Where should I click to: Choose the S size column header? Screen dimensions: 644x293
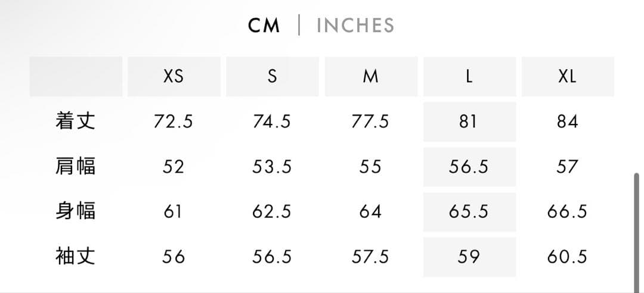pyautogui.click(x=272, y=77)
